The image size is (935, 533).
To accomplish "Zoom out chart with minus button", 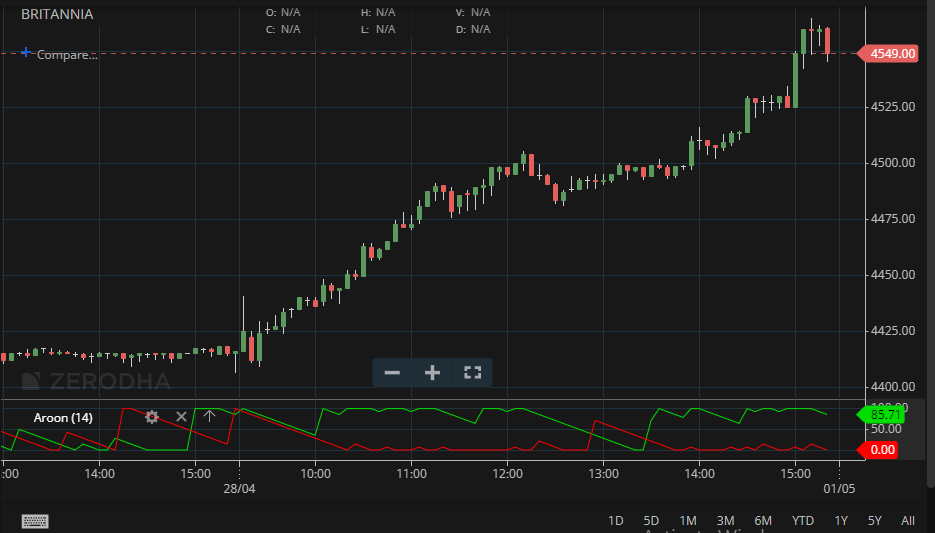I will 392,373.
